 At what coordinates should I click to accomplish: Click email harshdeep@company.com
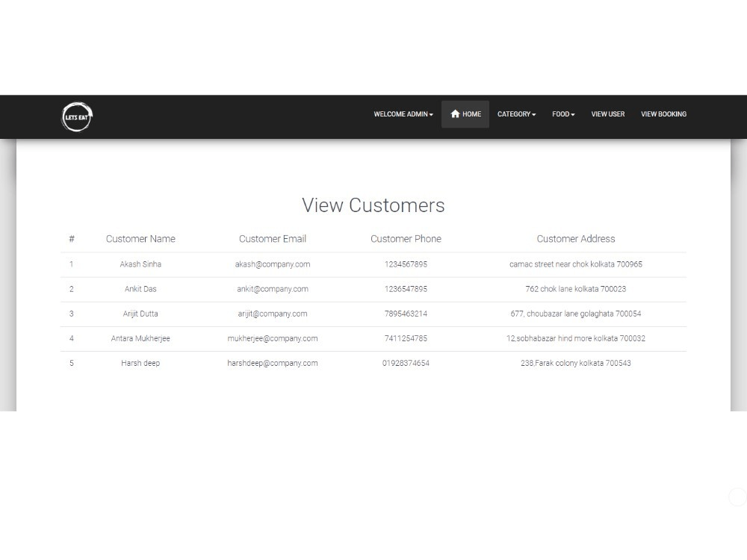(273, 363)
